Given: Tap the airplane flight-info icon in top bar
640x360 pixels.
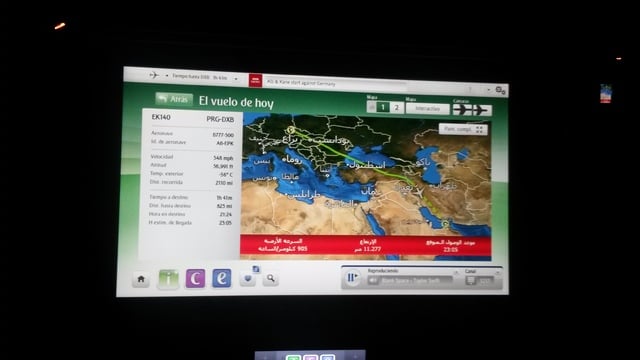Looking at the screenshot, I should tap(154, 75).
